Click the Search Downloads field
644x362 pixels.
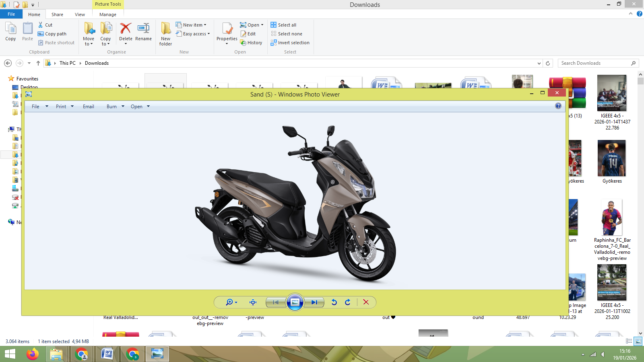point(598,63)
